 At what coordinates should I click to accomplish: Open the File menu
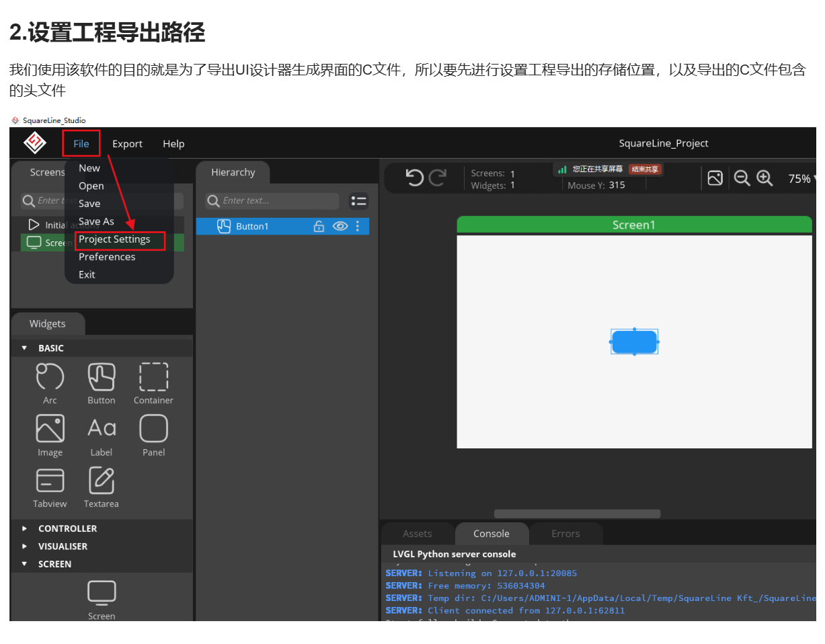pyautogui.click(x=81, y=143)
